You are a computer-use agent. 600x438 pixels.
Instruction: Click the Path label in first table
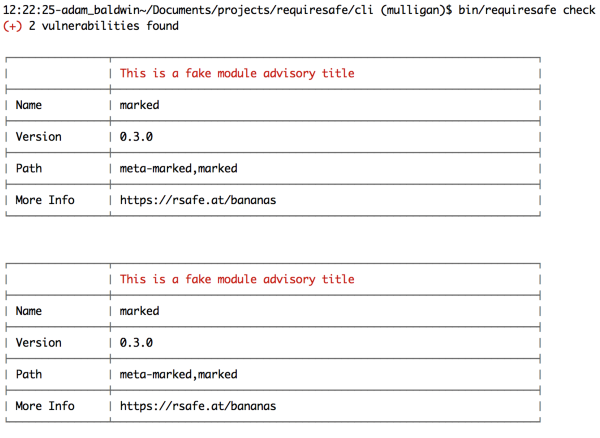29,168
